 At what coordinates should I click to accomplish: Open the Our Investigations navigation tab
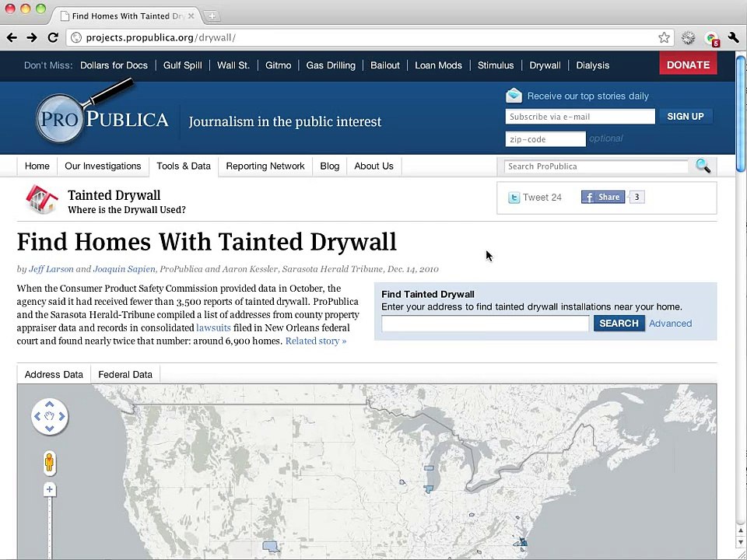coord(103,166)
